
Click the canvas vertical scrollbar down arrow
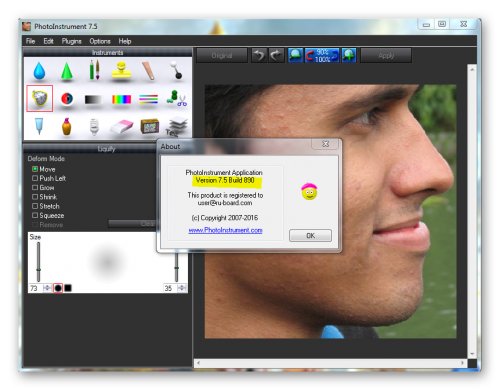(x=472, y=354)
